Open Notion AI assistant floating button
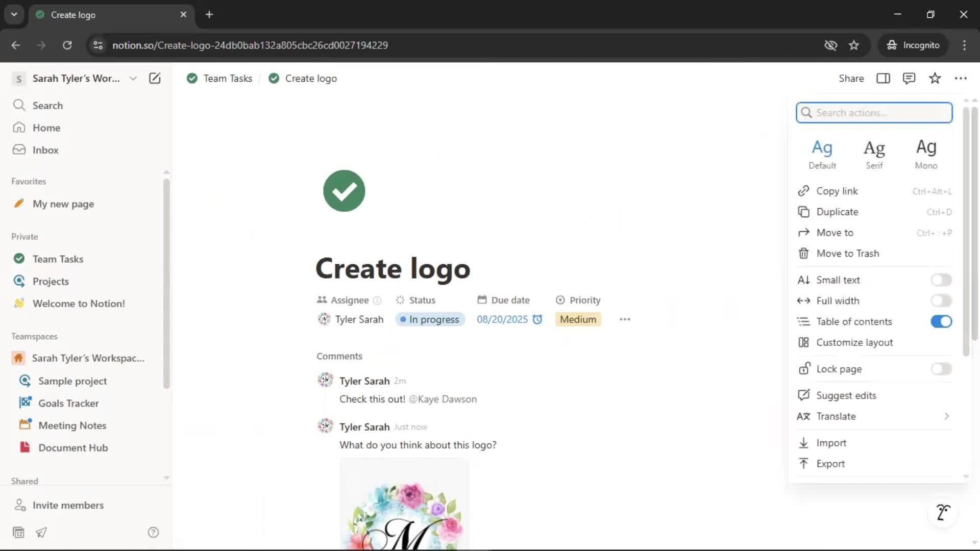 click(x=943, y=512)
